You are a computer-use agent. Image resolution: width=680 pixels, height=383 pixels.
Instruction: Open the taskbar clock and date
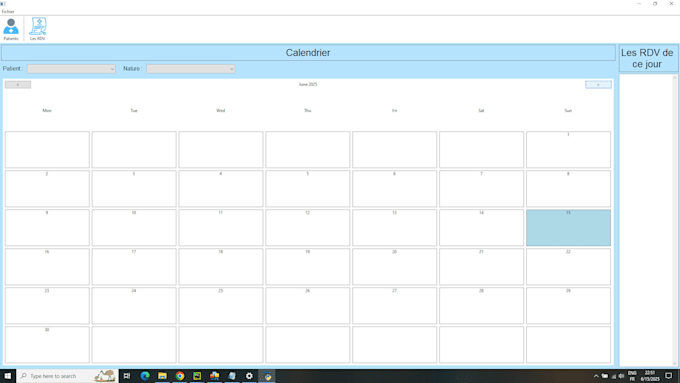(650, 376)
